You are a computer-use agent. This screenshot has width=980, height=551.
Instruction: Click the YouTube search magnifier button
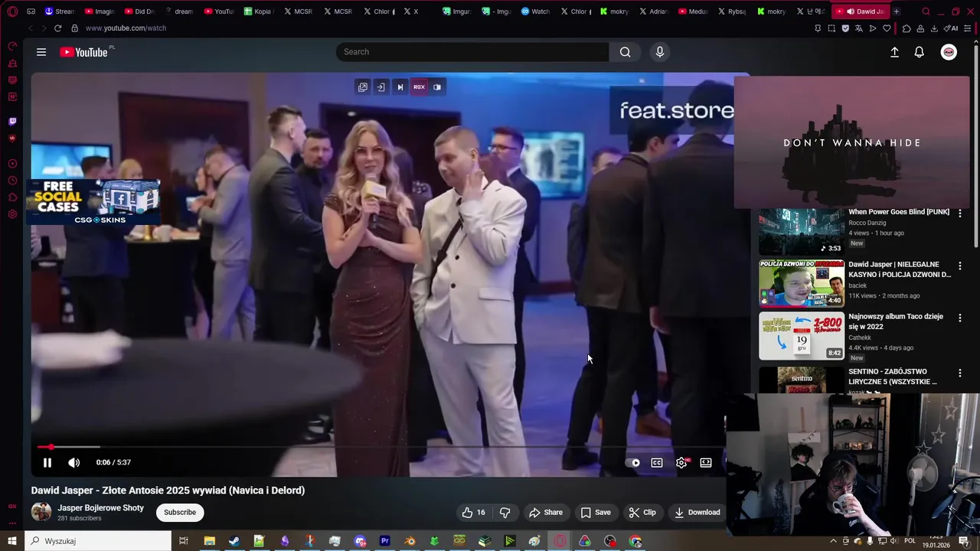click(x=626, y=52)
